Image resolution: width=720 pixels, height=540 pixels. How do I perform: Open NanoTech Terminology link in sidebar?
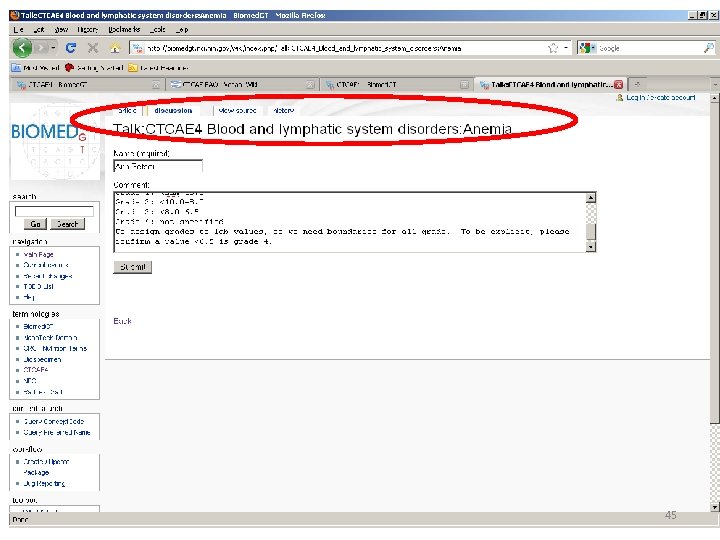[x=51, y=338]
